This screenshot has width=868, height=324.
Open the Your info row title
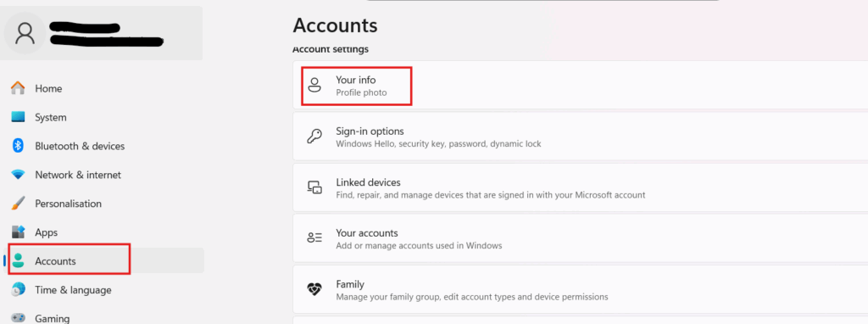[x=356, y=81]
